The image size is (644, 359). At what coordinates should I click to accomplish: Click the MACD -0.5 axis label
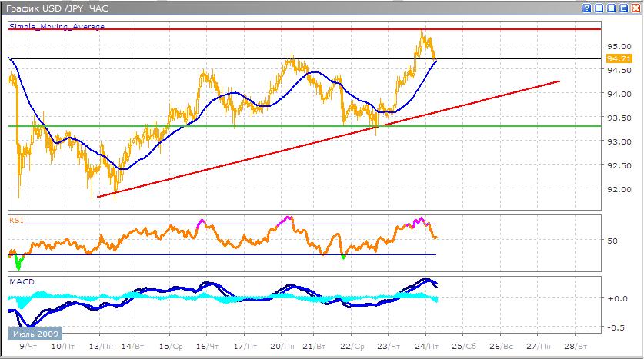pos(616,327)
